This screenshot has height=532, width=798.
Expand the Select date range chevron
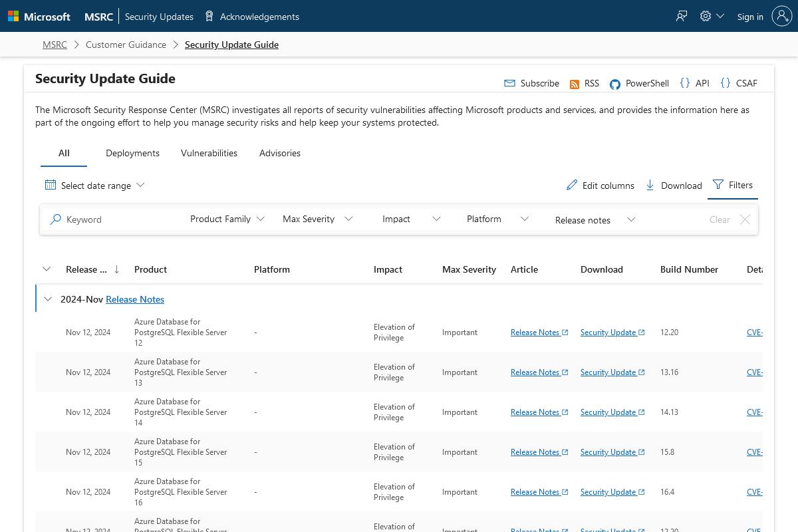140,185
